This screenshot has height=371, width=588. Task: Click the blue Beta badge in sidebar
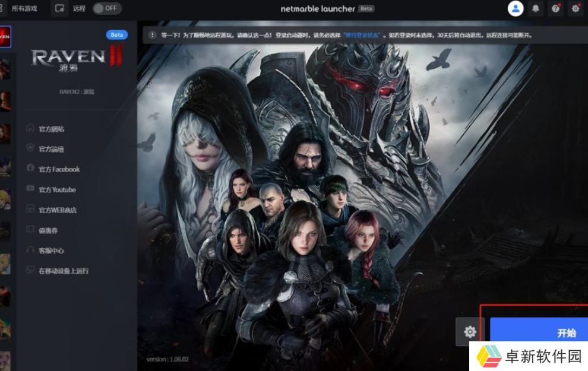pyautogui.click(x=116, y=35)
